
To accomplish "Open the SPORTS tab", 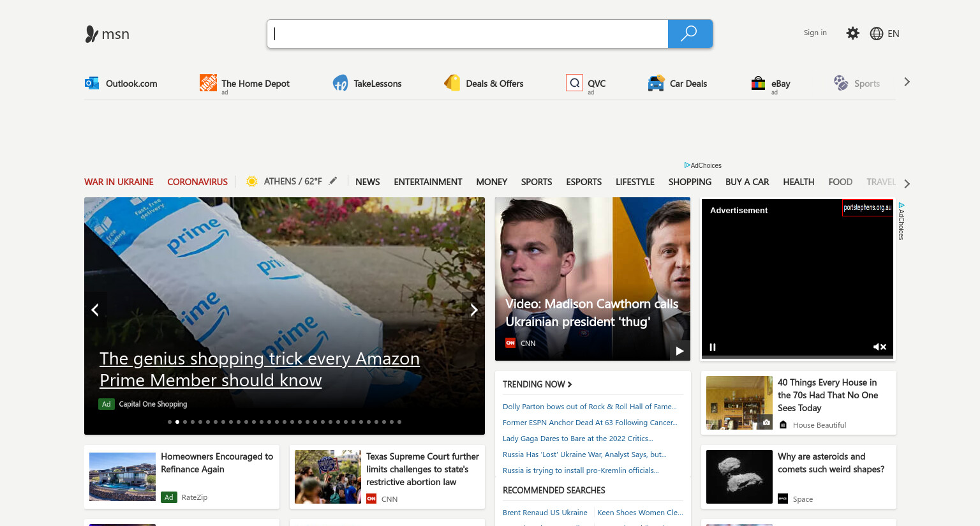I will (537, 182).
